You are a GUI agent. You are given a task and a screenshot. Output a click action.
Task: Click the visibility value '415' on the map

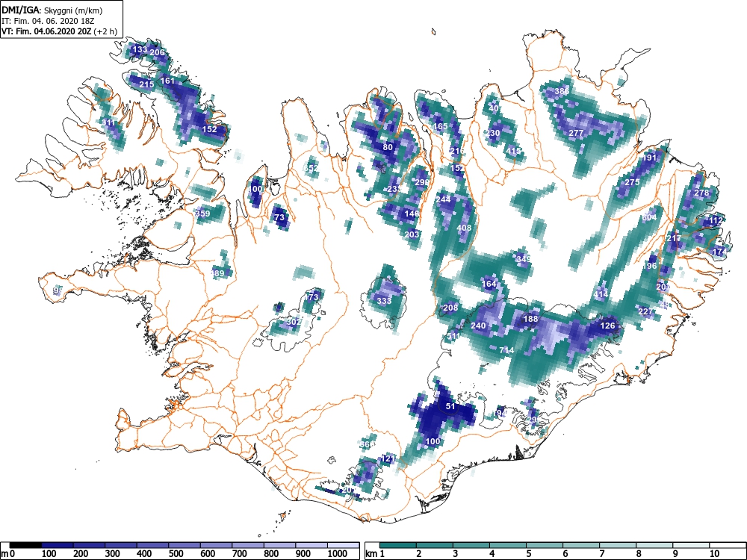514,151
